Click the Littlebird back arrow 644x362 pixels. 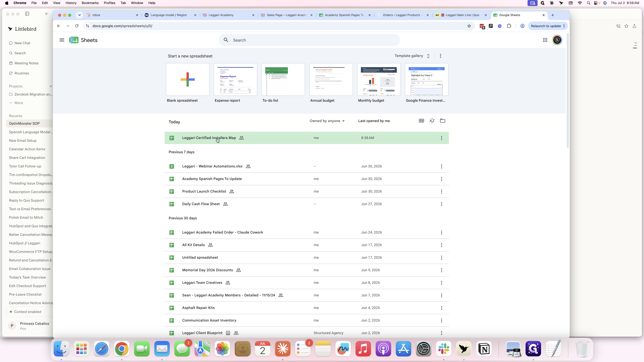(x=47, y=14)
